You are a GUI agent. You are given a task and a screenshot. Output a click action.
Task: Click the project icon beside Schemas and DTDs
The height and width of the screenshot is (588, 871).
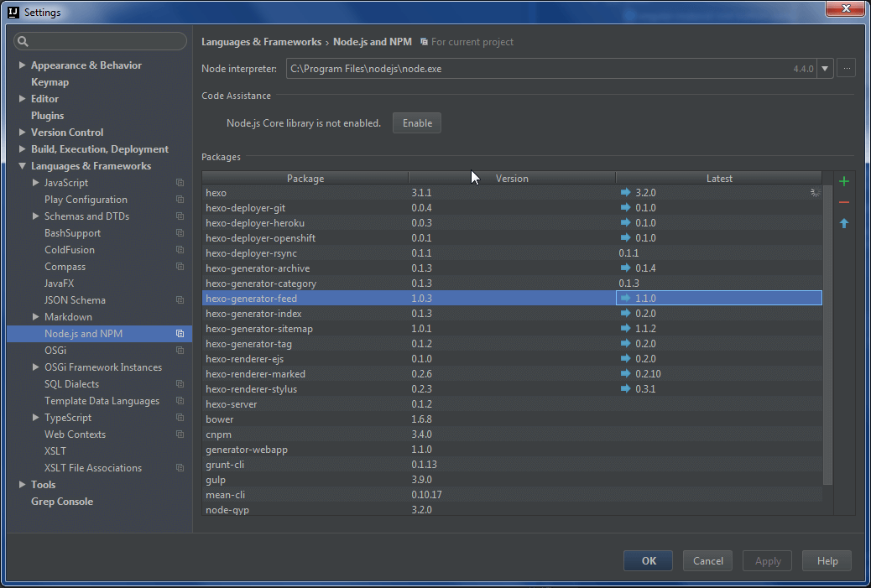(x=180, y=216)
